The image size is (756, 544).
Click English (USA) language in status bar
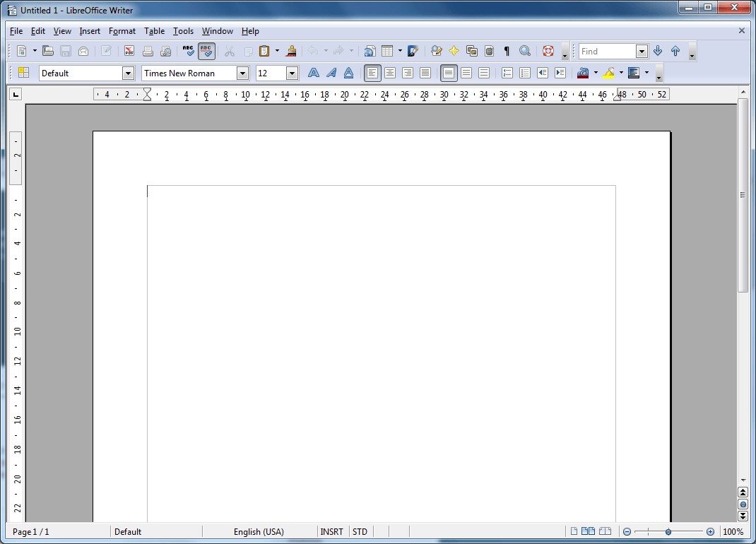[x=259, y=531]
